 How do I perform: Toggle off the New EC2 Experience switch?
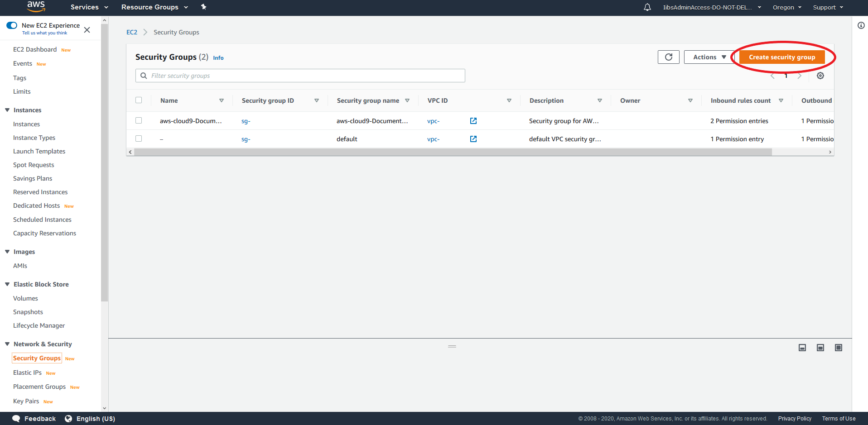(12, 26)
